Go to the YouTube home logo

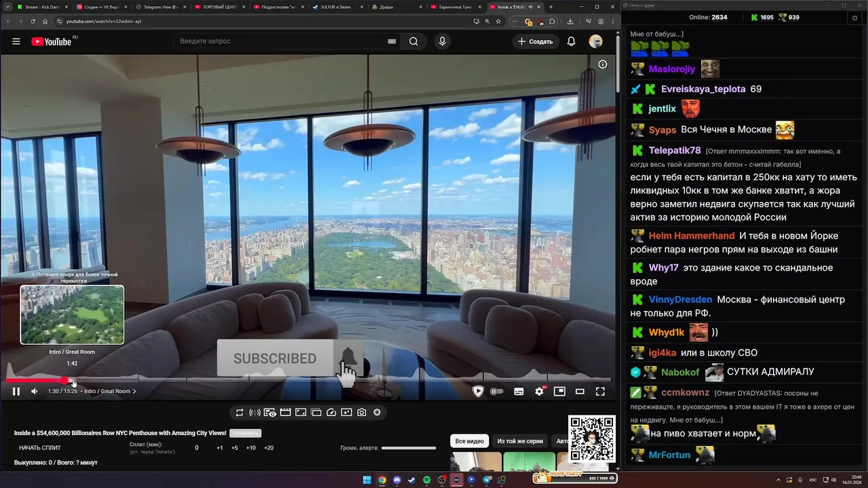(x=52, y=41)
